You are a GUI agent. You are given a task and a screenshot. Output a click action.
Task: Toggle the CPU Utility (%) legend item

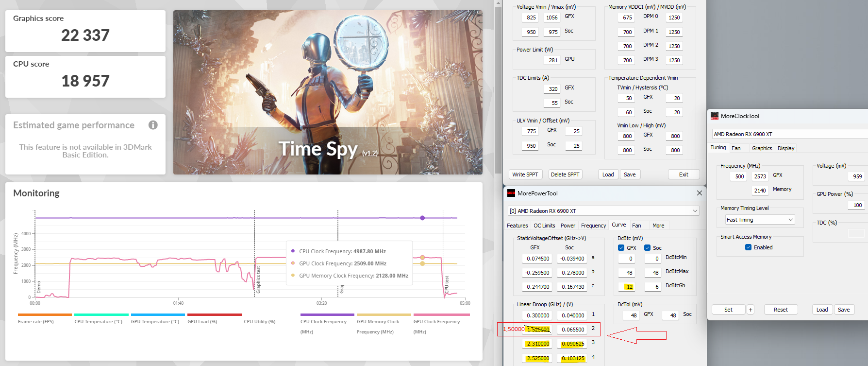point(260,321)
